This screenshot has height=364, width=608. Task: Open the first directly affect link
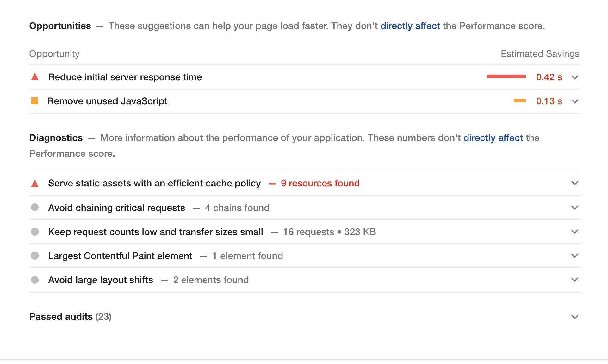pyautogui.click(x=410, y=26)
